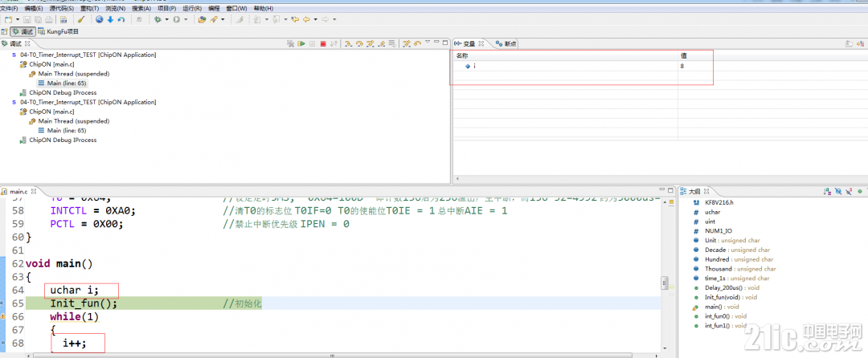Click the Step Into debug icon
This screenshot has height=358, width=868.
(x=349, y=43)
